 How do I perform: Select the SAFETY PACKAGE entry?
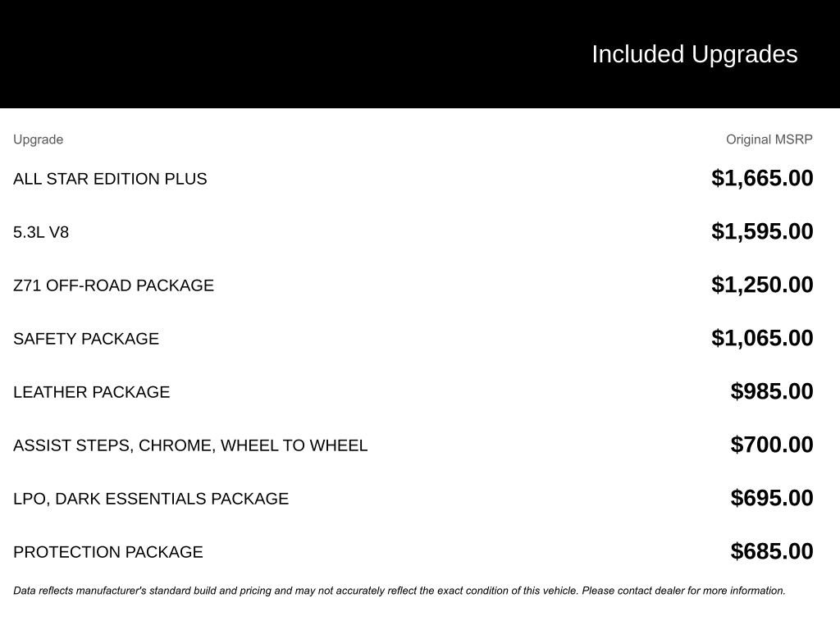point(86,339)
